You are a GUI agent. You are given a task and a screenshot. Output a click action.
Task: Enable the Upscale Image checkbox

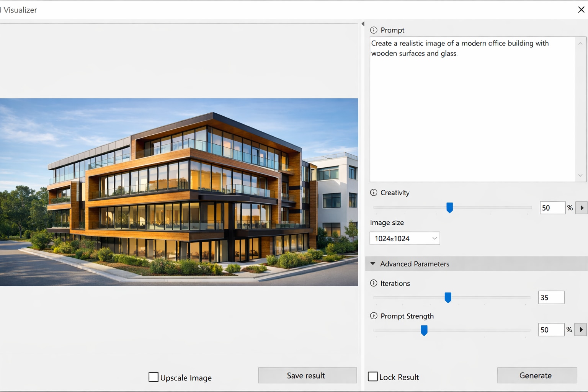[154, 377]
